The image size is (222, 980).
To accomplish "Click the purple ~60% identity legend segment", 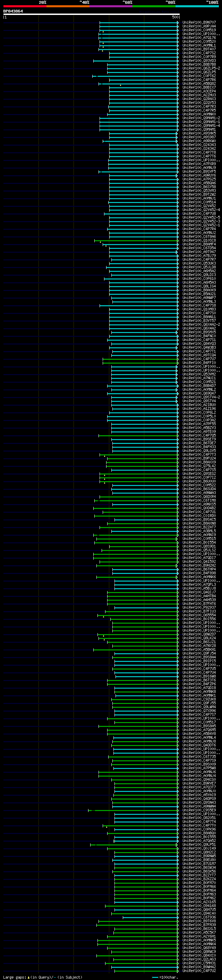I will [x=111, y=6].
